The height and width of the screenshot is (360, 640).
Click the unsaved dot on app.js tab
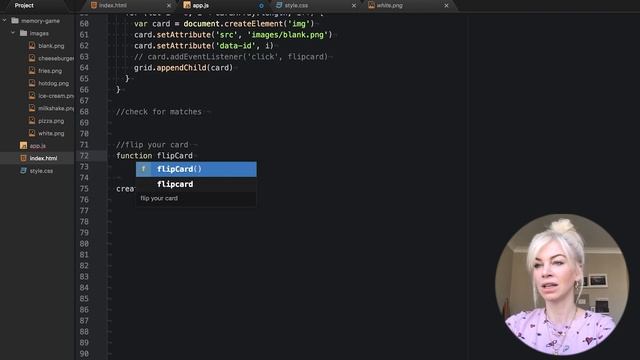pyautogui.click(x=261, y=6)
